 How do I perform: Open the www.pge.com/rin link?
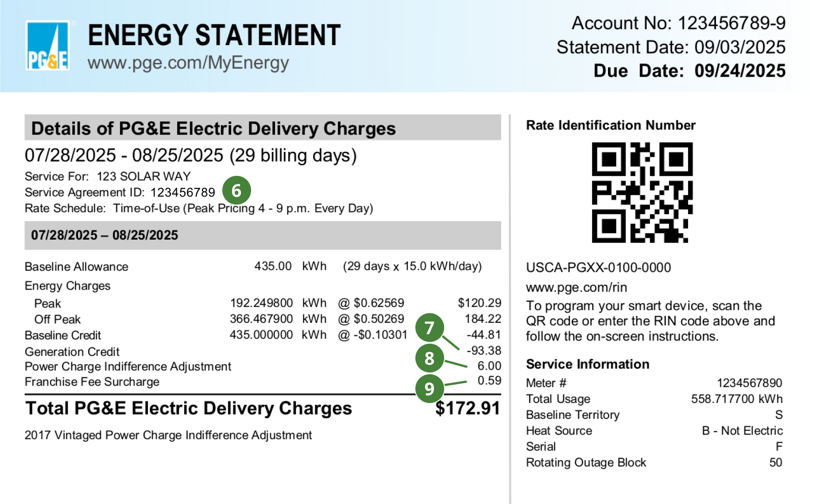[x=577, y=287]
